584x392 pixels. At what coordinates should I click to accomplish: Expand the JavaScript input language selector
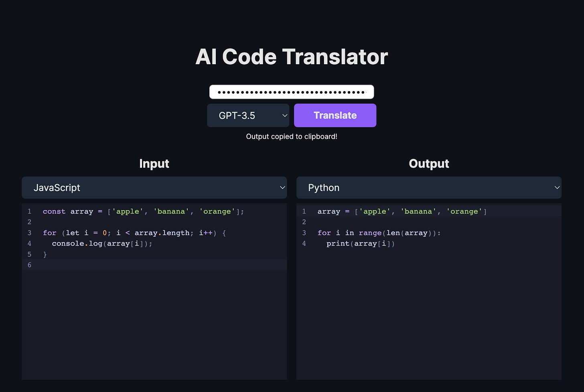pos(154,187)
